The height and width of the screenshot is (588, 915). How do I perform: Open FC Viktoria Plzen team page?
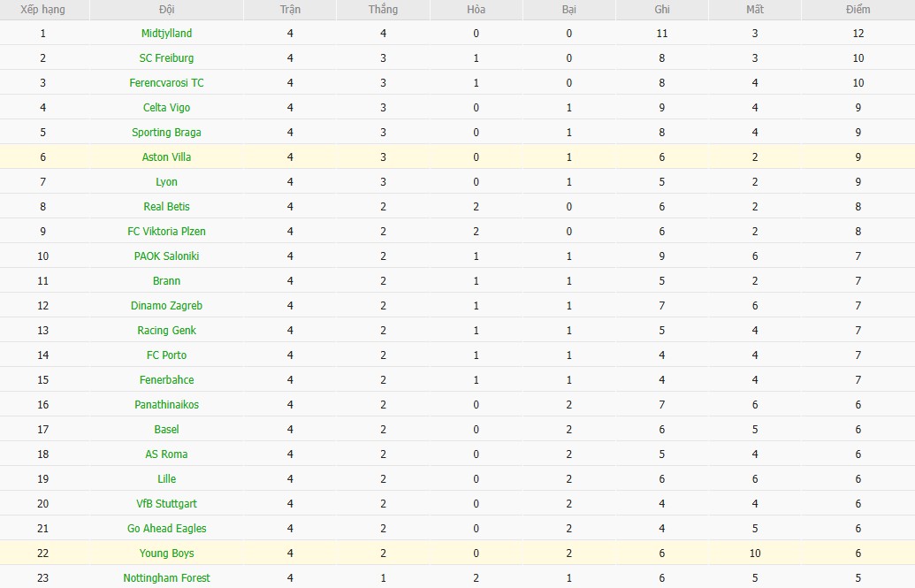click(166, 232)
